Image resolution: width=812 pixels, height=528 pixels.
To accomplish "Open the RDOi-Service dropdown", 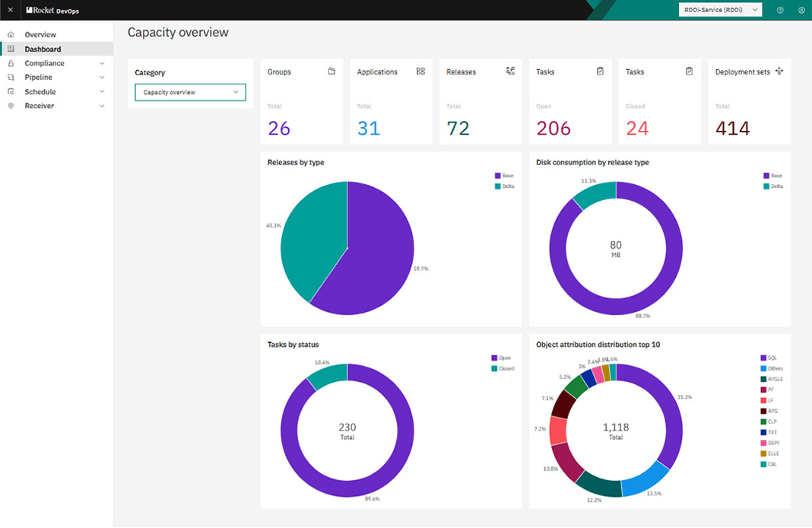I will pos(719,9).
